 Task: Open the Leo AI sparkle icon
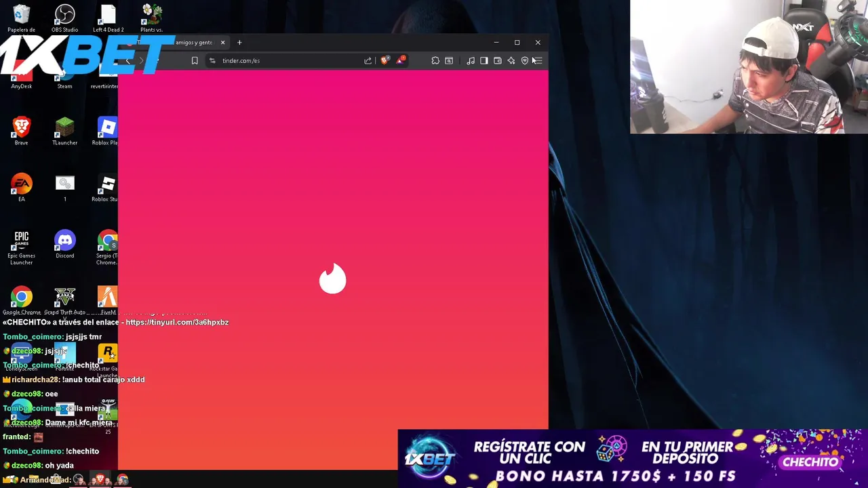511,60
